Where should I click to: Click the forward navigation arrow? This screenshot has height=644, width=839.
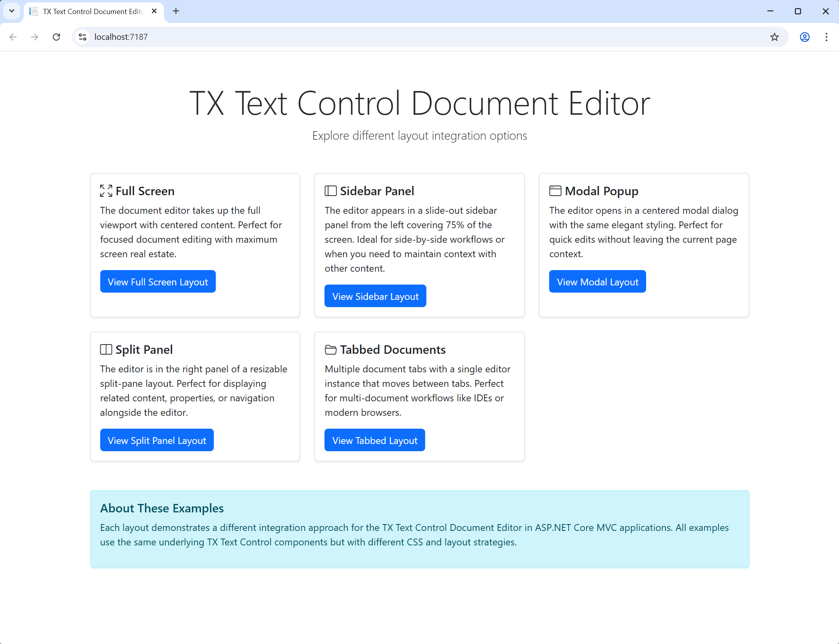tap(35, 37)
